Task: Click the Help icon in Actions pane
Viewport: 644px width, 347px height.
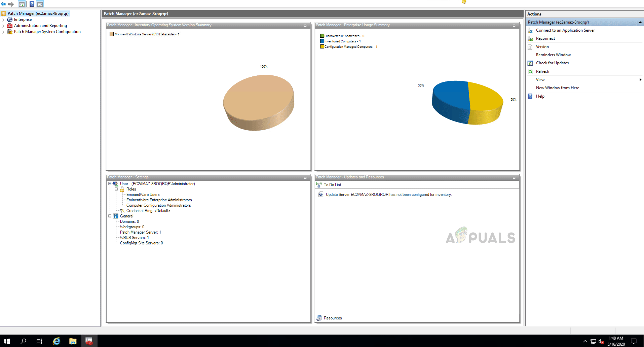Action: [530, 96]
